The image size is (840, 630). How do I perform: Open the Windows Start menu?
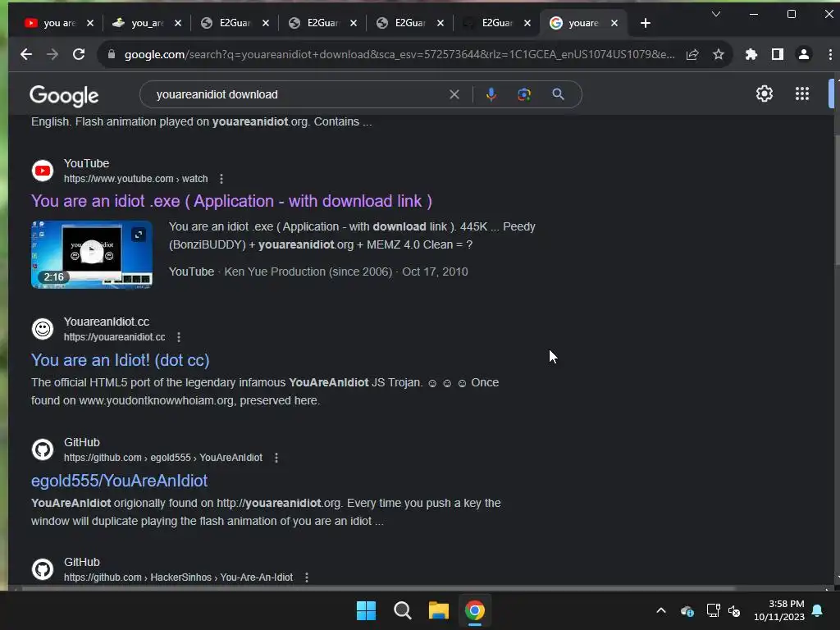tap(366, 610)
